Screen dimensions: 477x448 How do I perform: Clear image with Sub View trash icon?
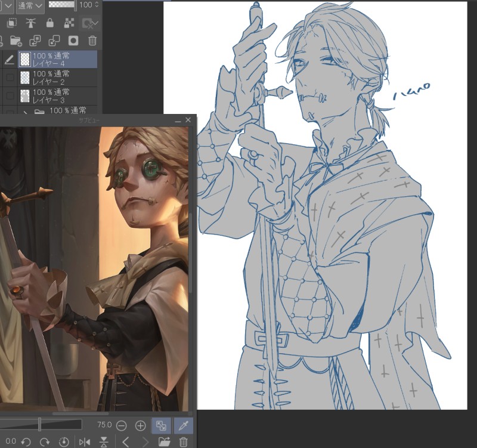184,441
